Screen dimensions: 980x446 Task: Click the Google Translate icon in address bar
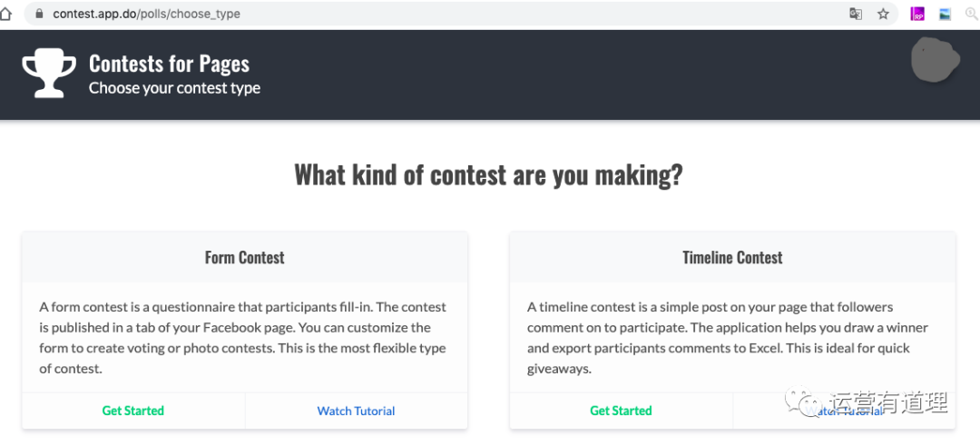coord(856,14)
